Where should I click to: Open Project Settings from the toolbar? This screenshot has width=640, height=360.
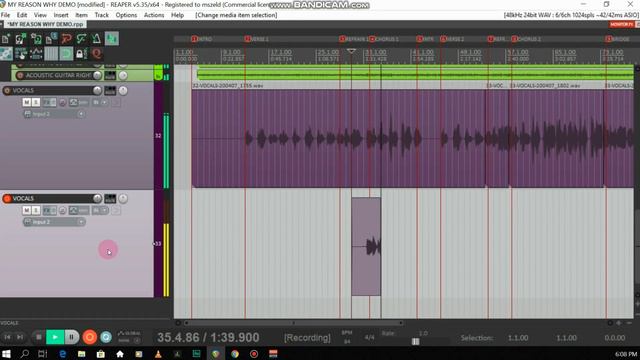pyautogui.click(x=51, y=39)
